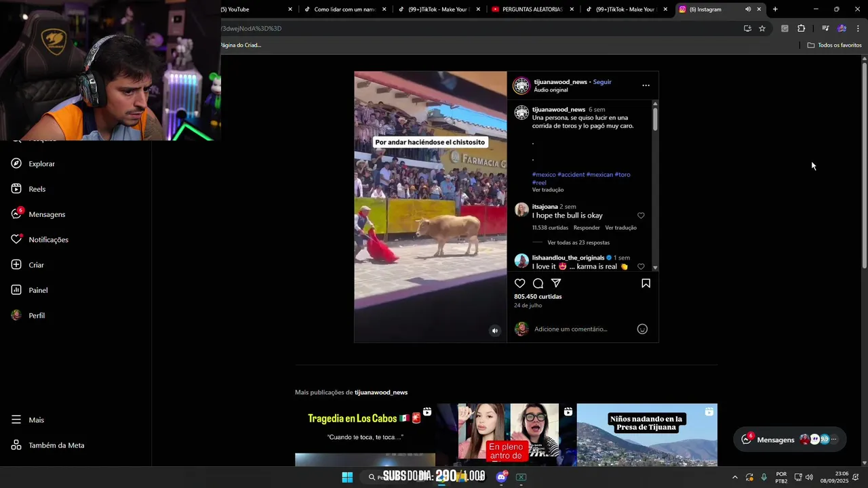Click 805.450 curtidas likes count
The width and height of the screenshot is (868, 488).
coord(538,296)
